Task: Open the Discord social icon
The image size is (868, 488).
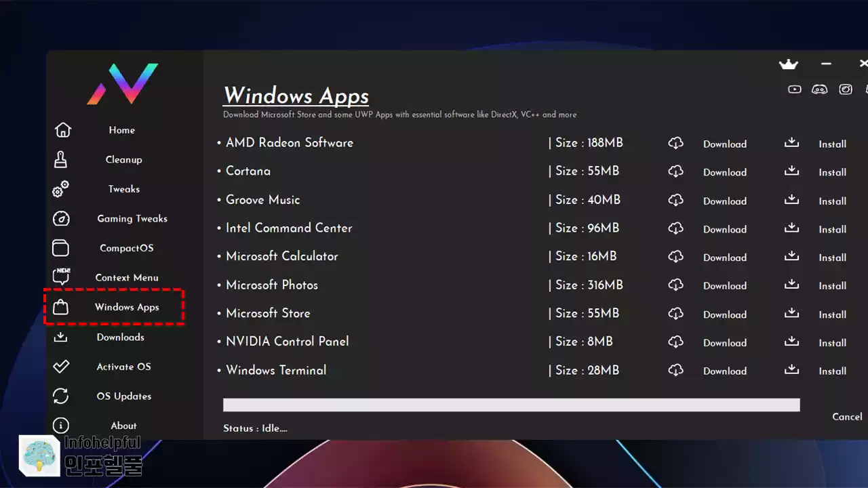Action: click(820, 89)
